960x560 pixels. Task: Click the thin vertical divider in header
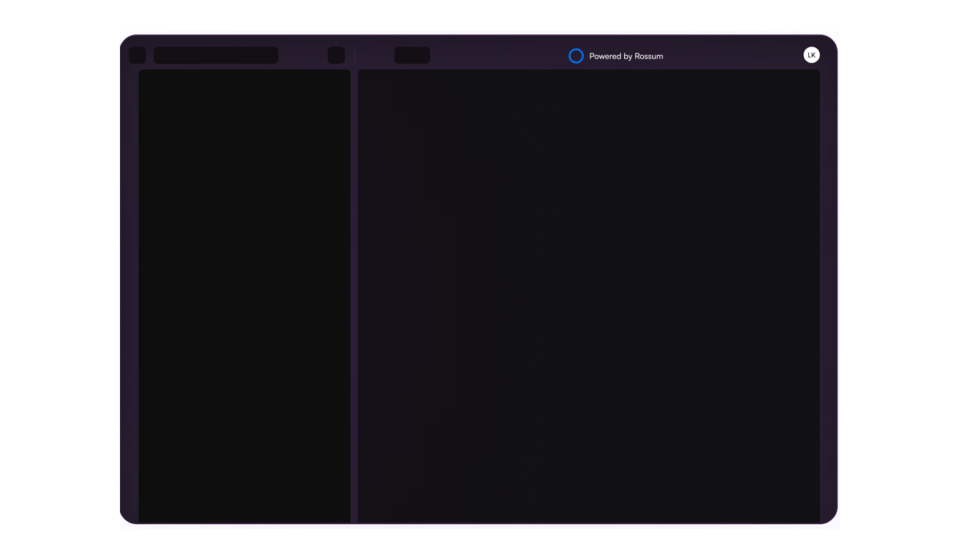pos(354,55)
